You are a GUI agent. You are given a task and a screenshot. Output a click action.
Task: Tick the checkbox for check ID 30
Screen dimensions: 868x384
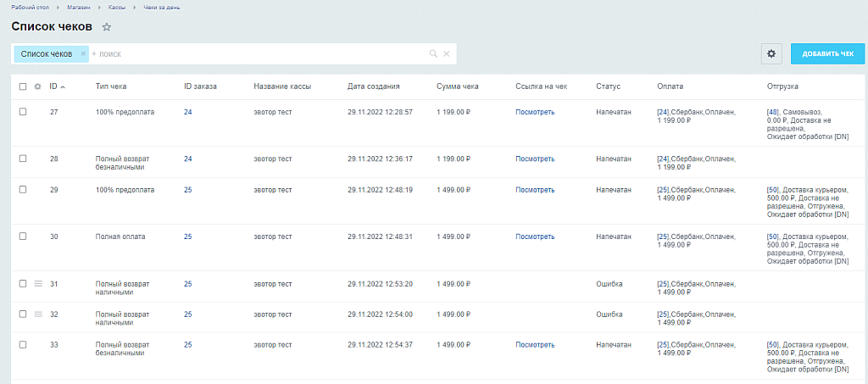[23, 237]
